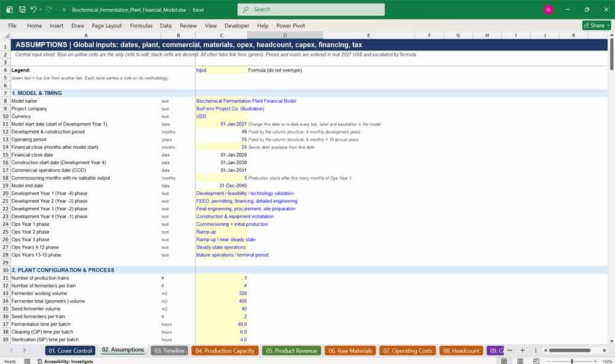The height and width of the screenshot is (364, 615).
Task: Show more sheet tabs via ellipsis
Action: [509, 350]
